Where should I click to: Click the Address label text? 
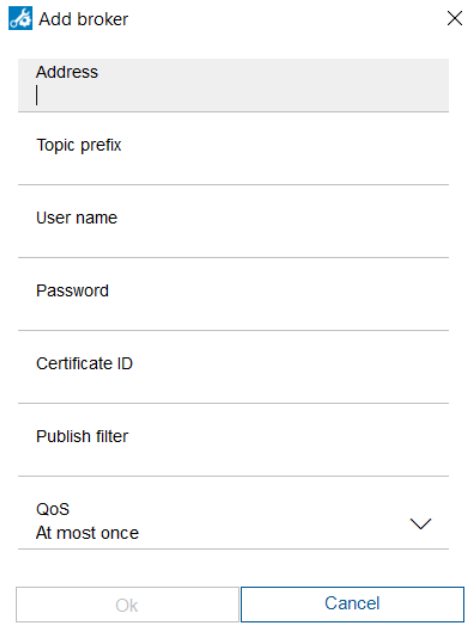click(67, 72)
